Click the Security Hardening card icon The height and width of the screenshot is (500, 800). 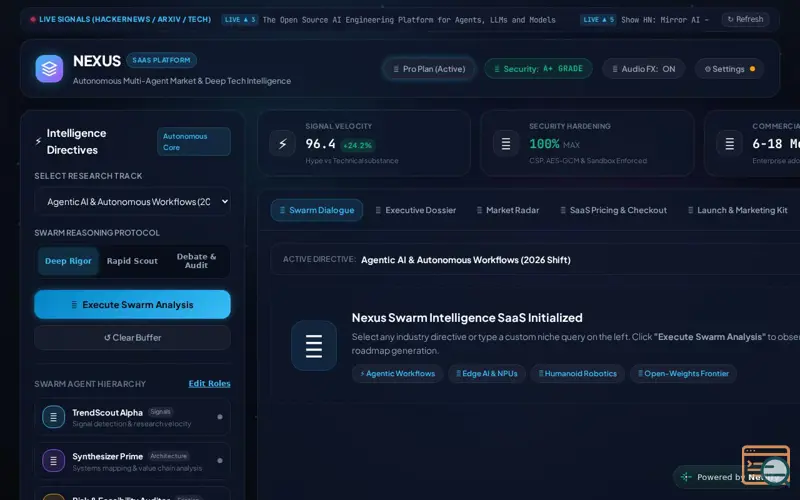pos(506,144)
